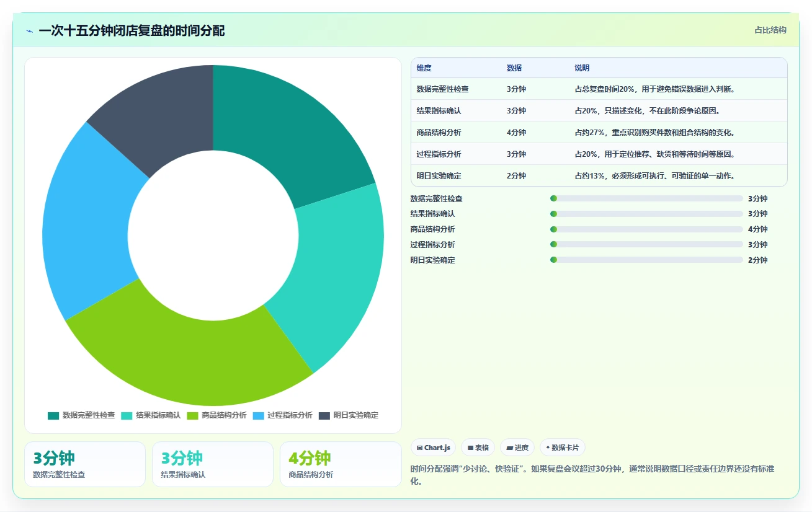The width and height of the screenshot is (812, 512).
Task: Click the 4分钟 value beside the progress bars
Action: [x=757, y=229]
